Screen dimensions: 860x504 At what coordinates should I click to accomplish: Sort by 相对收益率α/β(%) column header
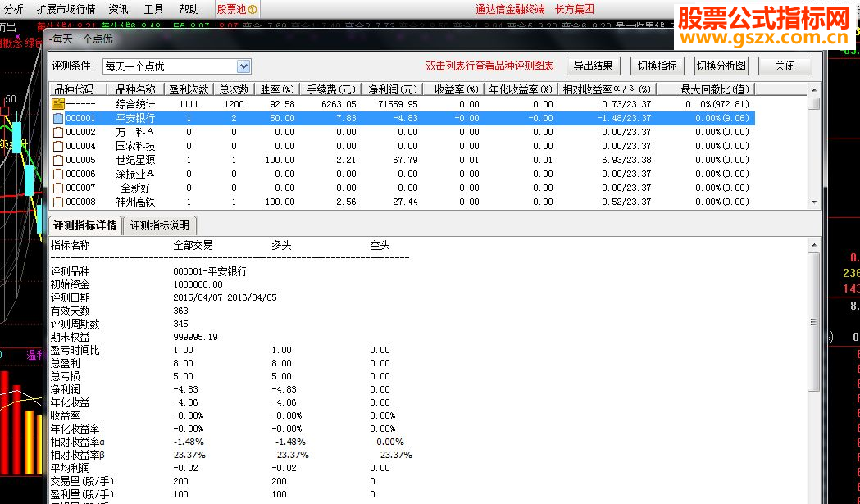607,89
